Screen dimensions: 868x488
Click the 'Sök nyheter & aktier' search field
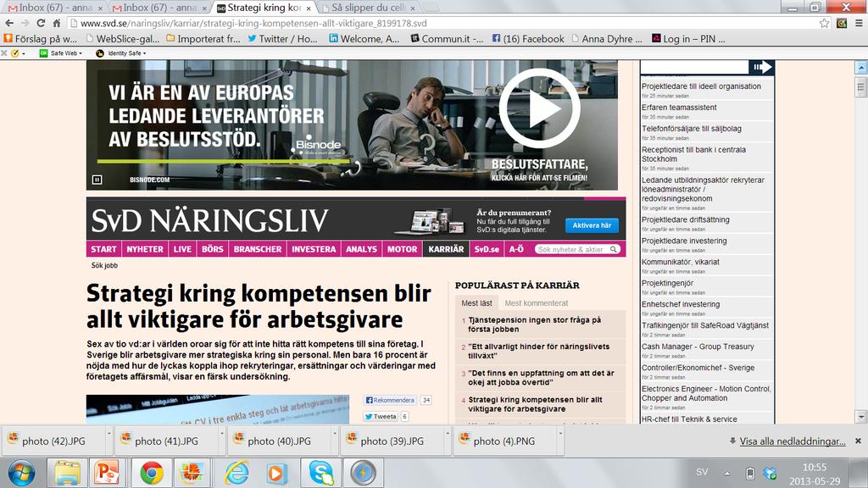(571, 250)
